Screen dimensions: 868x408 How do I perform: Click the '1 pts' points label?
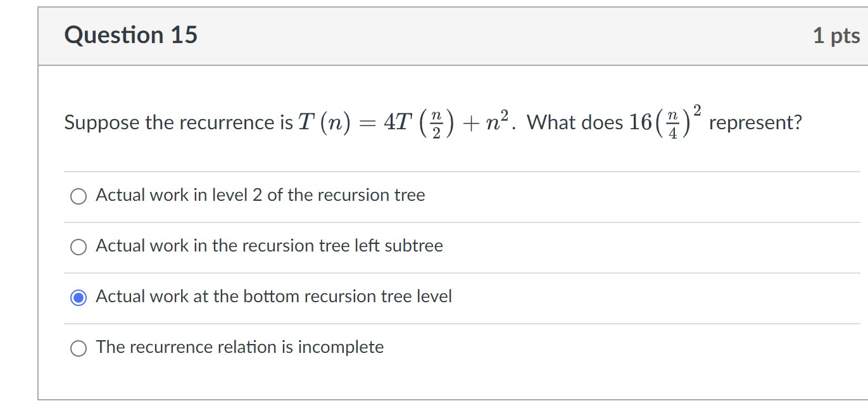836,36
